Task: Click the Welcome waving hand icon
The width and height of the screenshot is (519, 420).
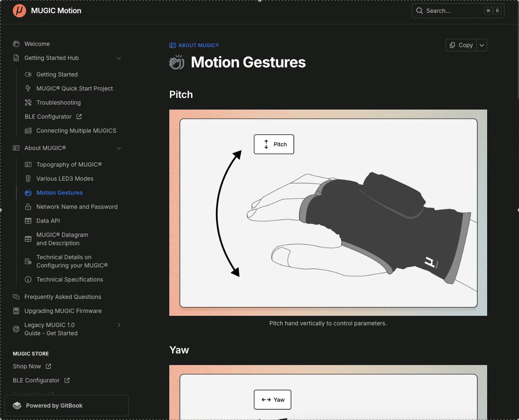Action: click(16, 44)
